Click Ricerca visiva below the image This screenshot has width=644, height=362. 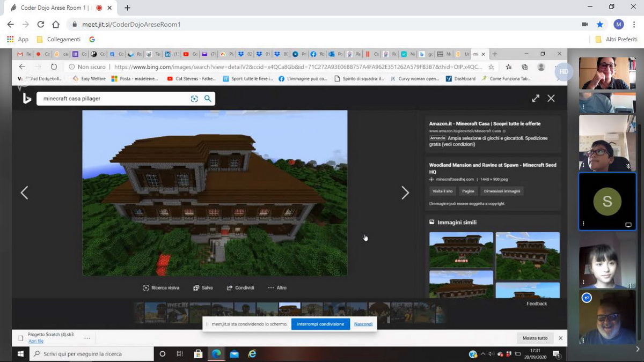click(x=161, y=288)
